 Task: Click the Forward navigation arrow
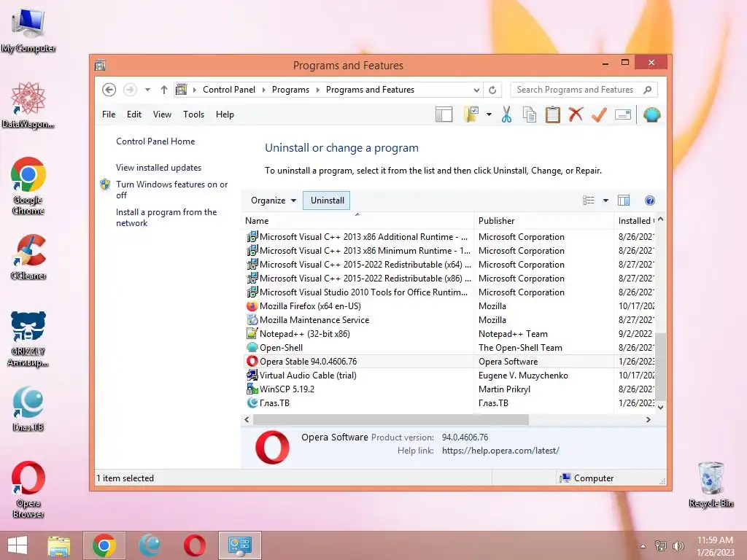(130, 90)
